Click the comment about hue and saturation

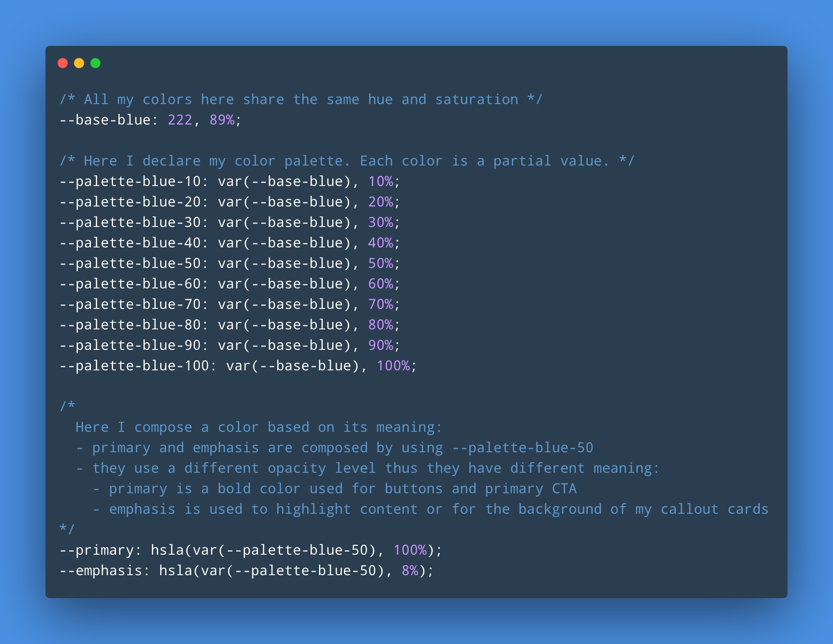point(301,100)
